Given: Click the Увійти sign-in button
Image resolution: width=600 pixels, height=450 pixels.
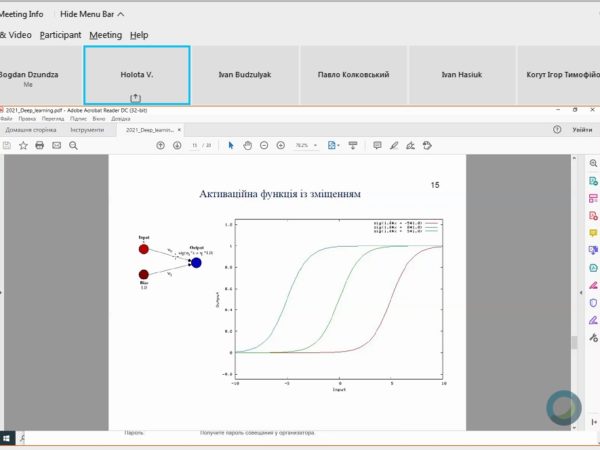Looking at the screenshot, I should 582,130.
